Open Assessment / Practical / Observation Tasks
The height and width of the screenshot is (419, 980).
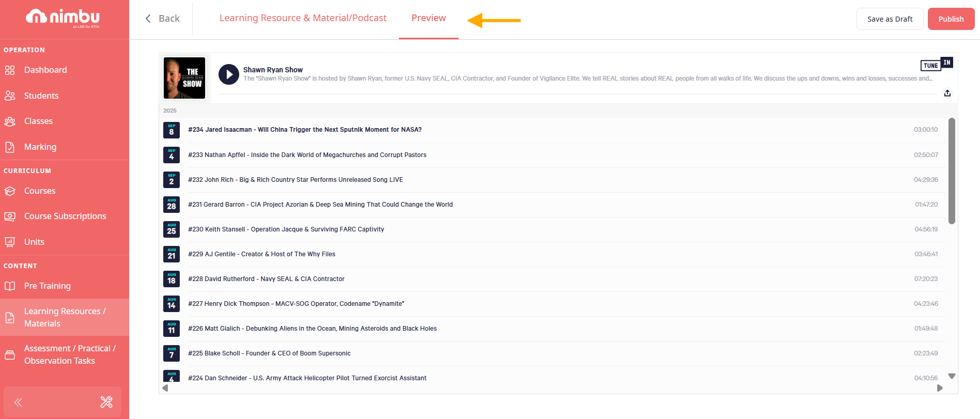[x=70, y=354]
